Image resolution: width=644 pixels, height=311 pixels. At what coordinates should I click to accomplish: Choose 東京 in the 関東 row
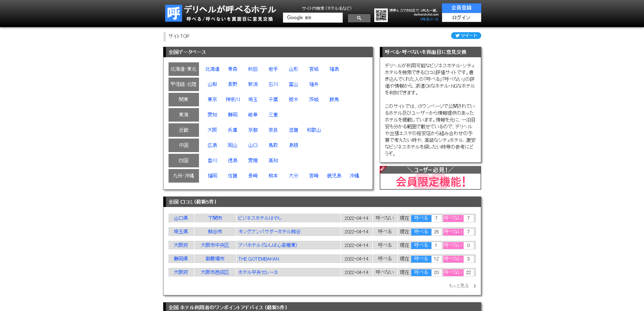coord(212,100)
